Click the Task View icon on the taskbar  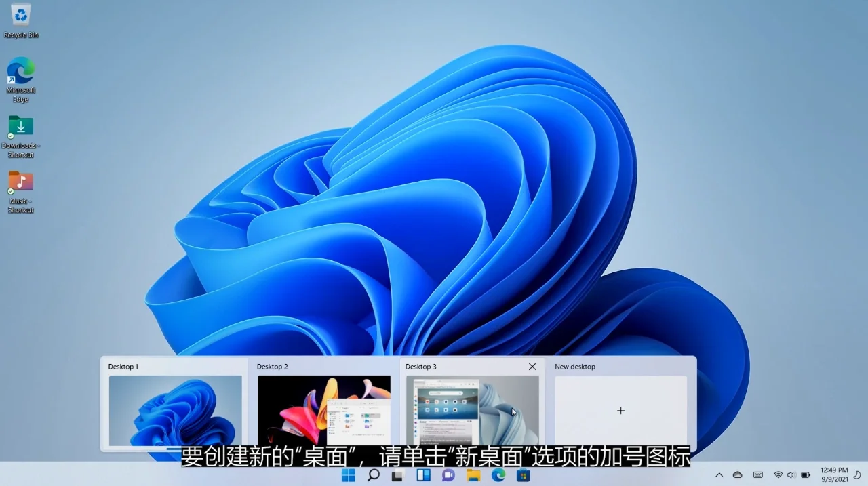pos(397,475)
